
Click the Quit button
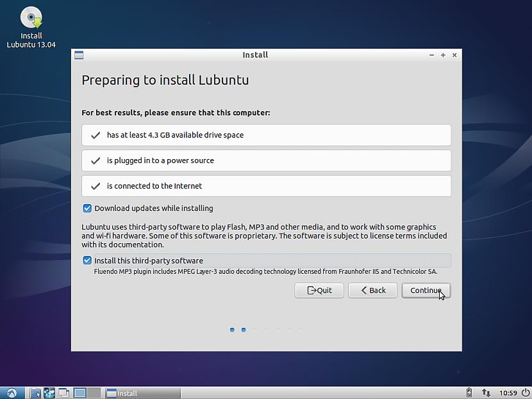point(319,291)
